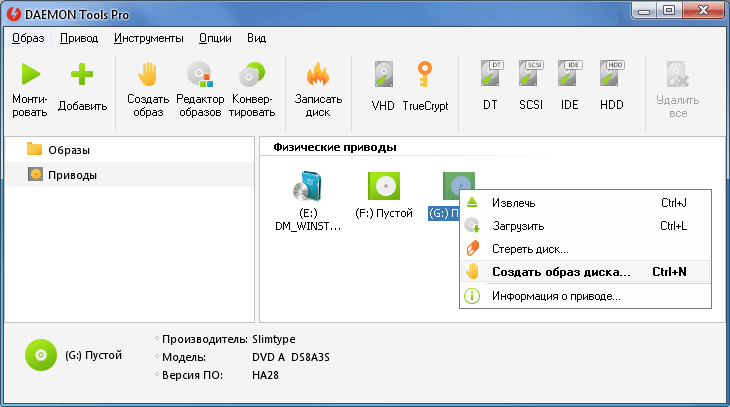Screen dimensions: 730x407
Task: Open the Инструменты menu
Action: tap(148, 38)
